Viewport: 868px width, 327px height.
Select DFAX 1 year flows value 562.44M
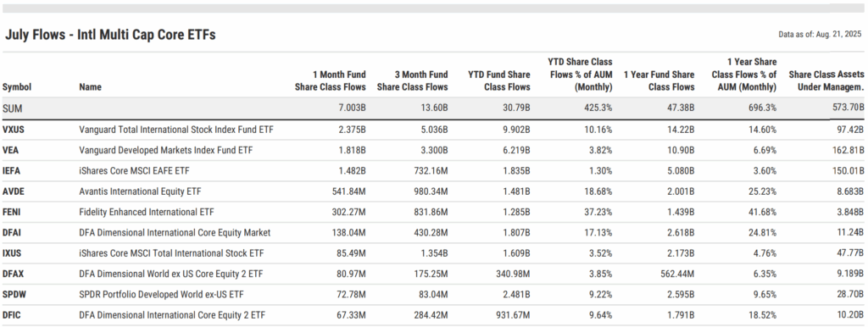676,274
